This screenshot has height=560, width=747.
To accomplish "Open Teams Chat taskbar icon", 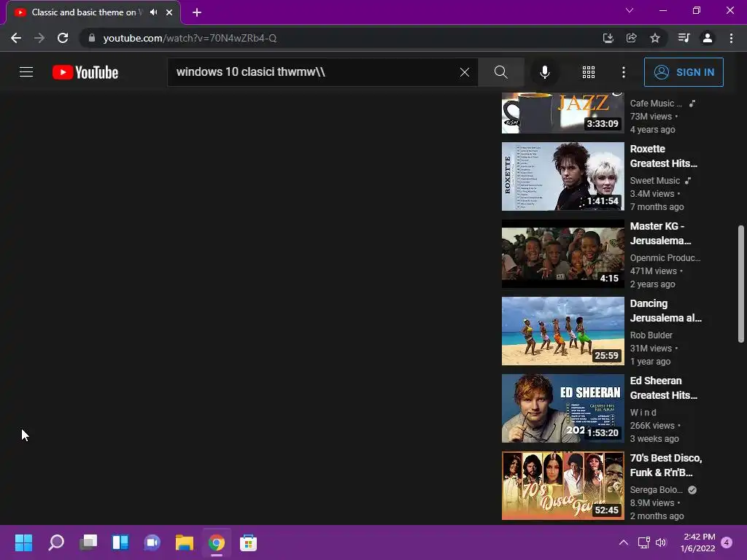I will [152, 542].
